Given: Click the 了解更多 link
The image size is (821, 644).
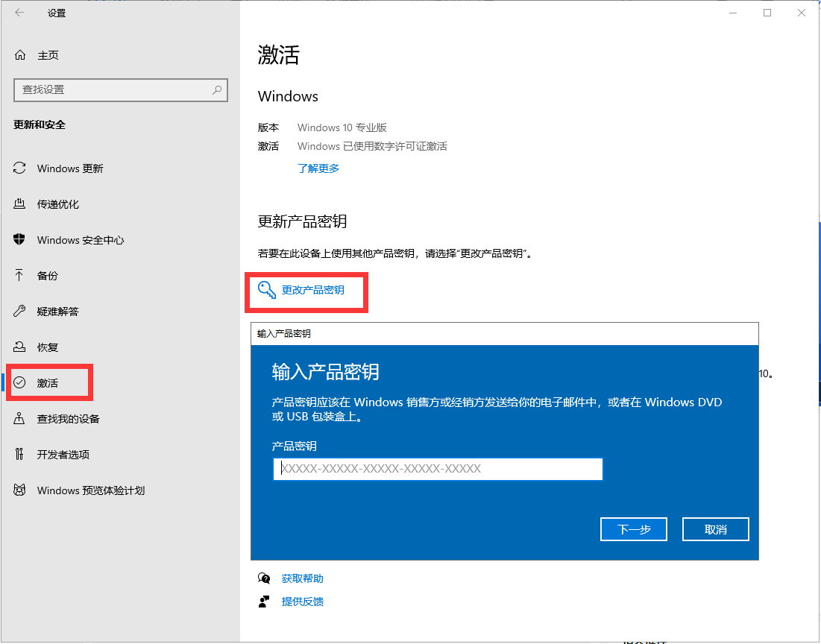Looking at the screenshot, I should [x=318, y=168].
